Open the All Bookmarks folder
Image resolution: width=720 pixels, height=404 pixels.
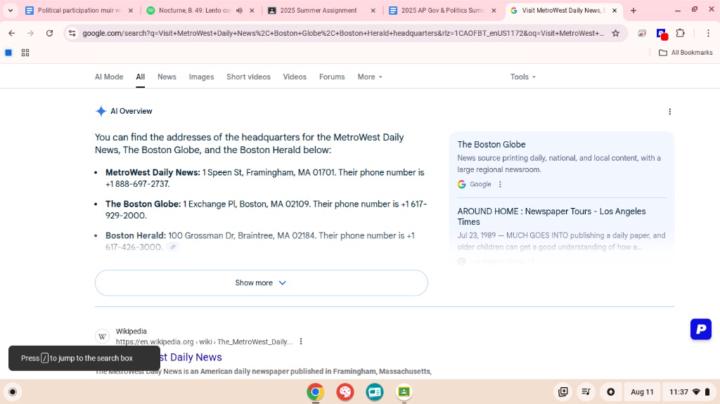pyautogui.click(x=686, y=53)
